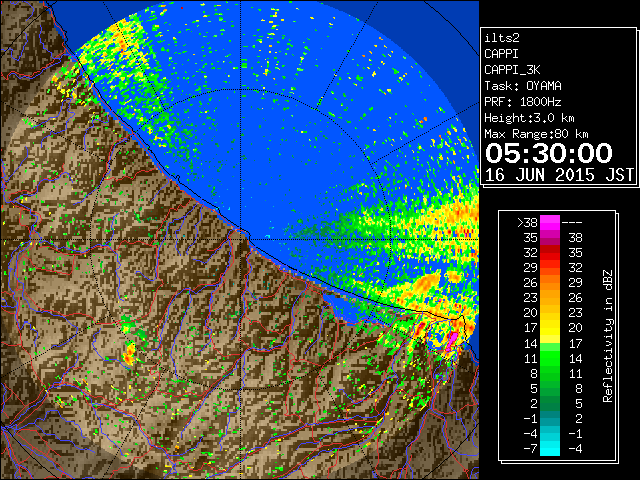Click the 'Task: OYAMA' line
This screenshot has width=640, height=480.
pos(523,86)
